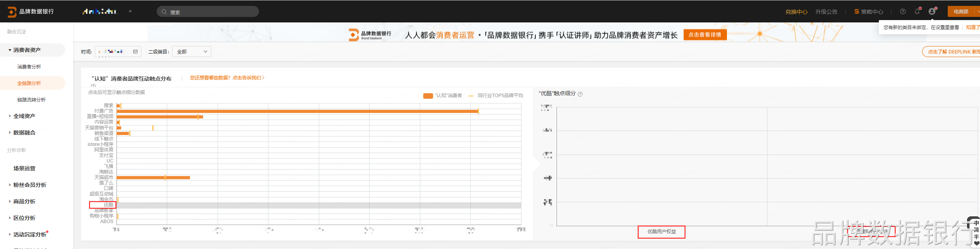
Task: Toggle 同行业TOP5品牌平均 legend marker
Action: tap(471, 96)
